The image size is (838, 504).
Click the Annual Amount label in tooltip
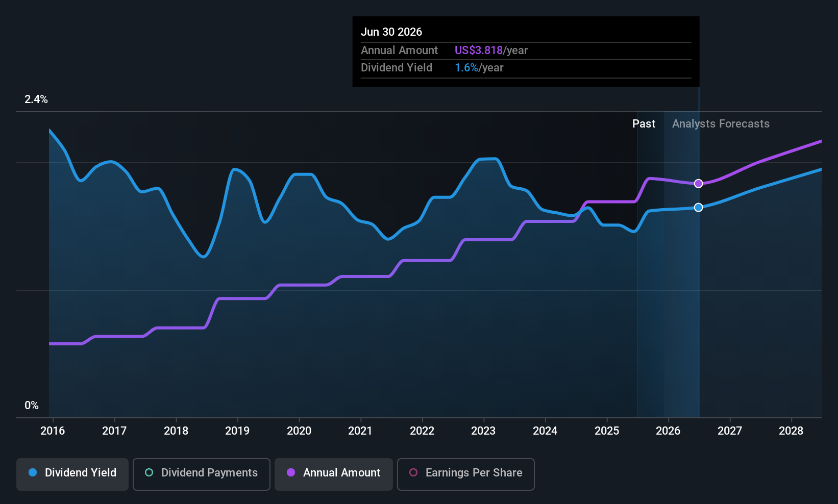point(399,51)
